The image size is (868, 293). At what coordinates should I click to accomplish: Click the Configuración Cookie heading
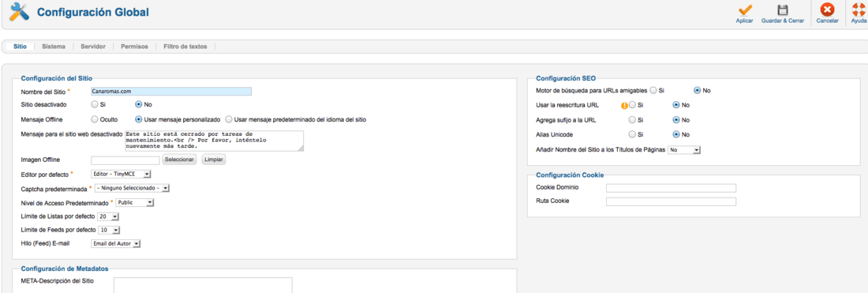point(570,175)
